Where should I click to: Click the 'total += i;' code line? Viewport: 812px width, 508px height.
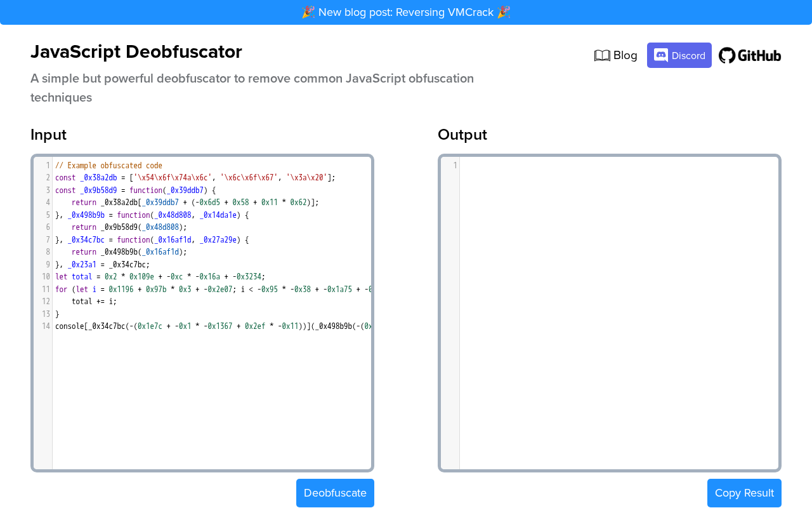point(94,302)
